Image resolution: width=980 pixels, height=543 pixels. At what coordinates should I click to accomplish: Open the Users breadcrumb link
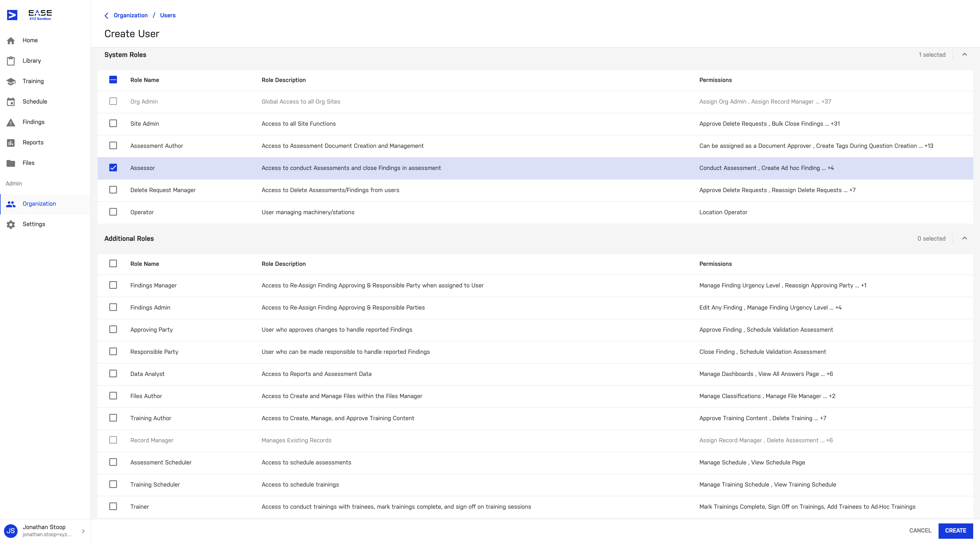pyautogui.click(x=168, y=15)
